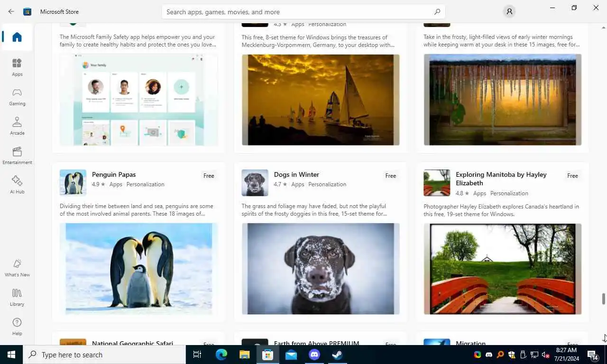
Task: Click Free button on Dogs in Winter
Action: (391, 175)
